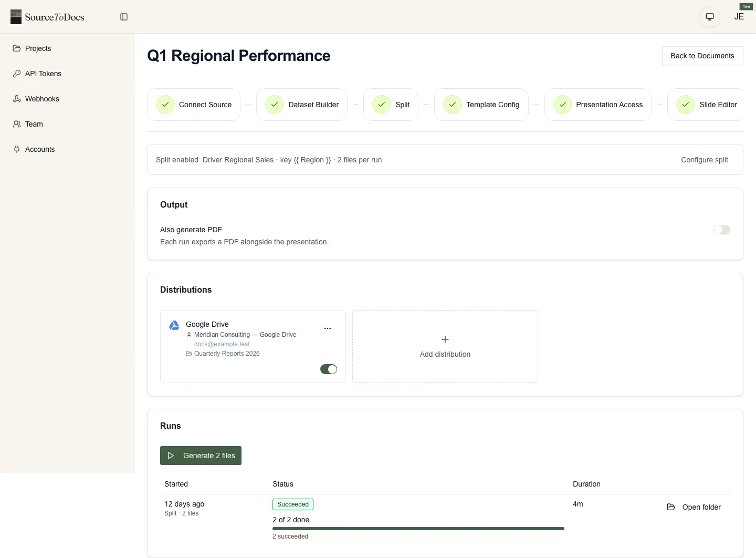Enable the Also generate PDF toggle
This screenshot has height=558, width=756.
tap(722, 230)
